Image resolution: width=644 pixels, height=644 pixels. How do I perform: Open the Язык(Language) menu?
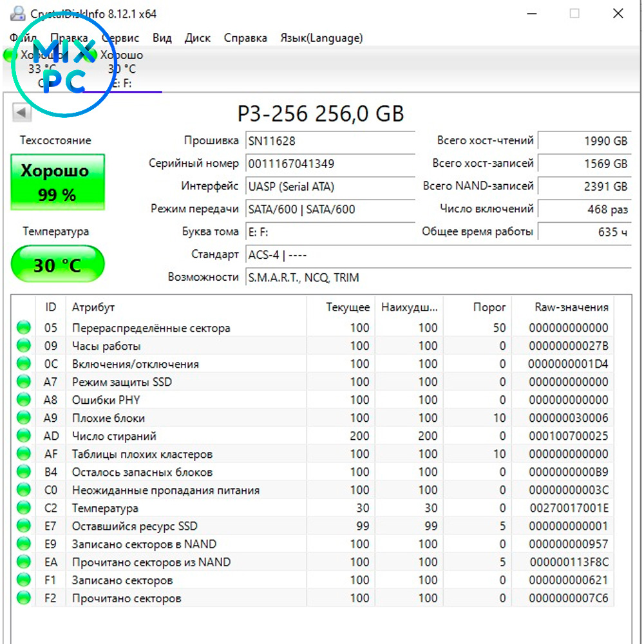[x=321, y=38]
